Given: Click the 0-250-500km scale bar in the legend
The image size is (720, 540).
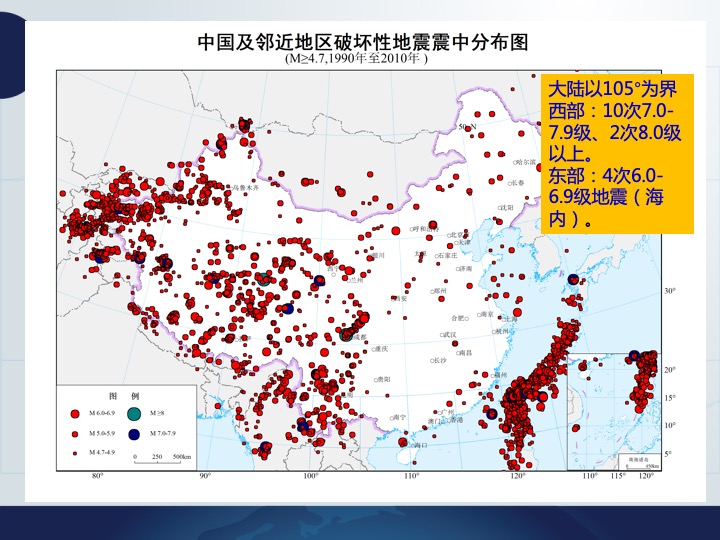Looking at the screenshot, I should pos(162,458).
